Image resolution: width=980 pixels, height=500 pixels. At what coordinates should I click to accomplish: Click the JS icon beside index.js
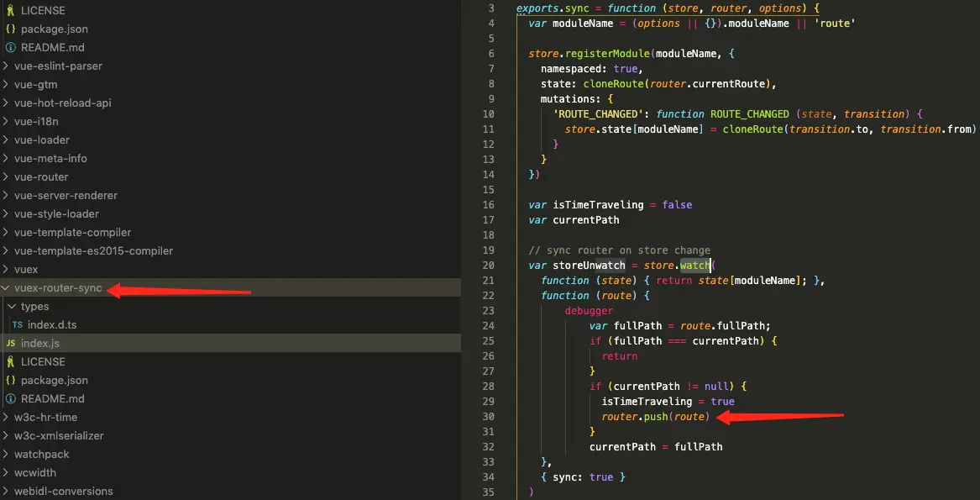click(11, 344)
